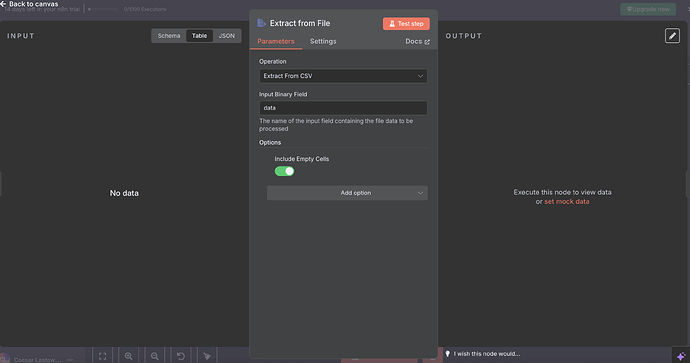Expand the Operation dropdown
Screen dimensions: 690x363
point(343,76)
